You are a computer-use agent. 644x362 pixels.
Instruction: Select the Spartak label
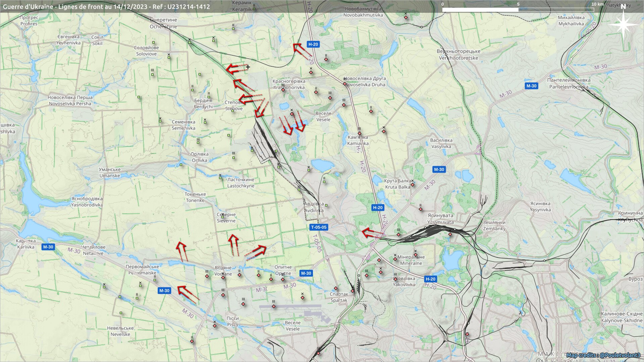339,297
